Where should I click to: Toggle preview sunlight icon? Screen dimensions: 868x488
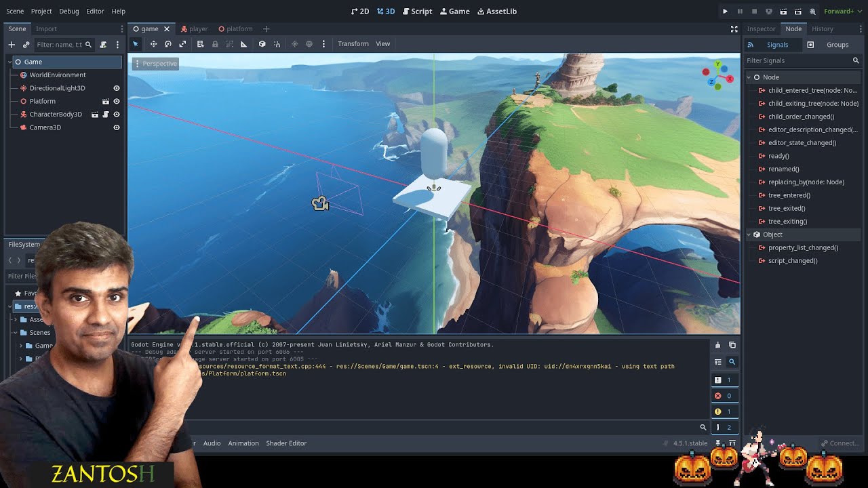(294, 44)
